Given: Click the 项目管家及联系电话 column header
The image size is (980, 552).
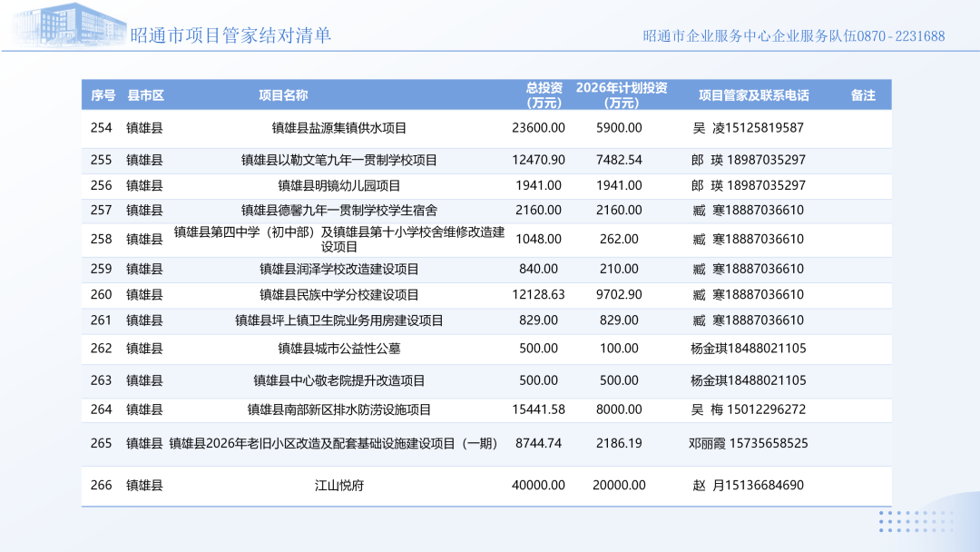Looking at the screenshot, I should tap(754, 95).
